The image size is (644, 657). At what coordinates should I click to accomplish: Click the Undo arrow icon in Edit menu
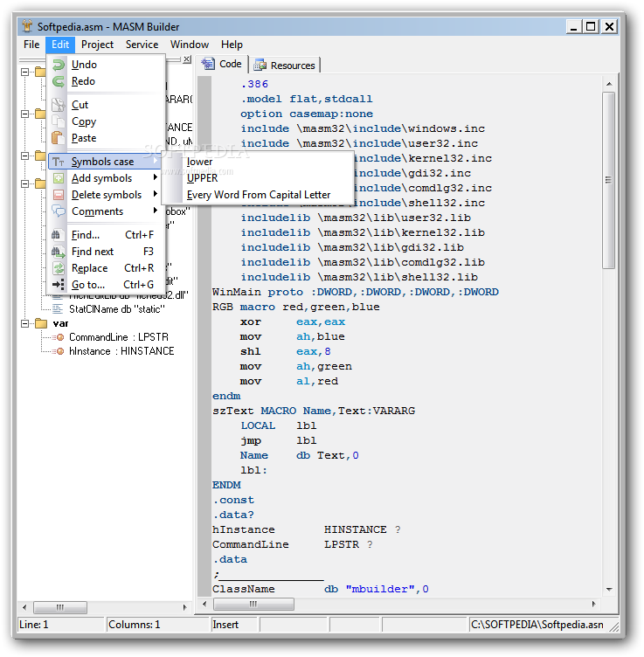pyautogui.click(x=59, y=65)
